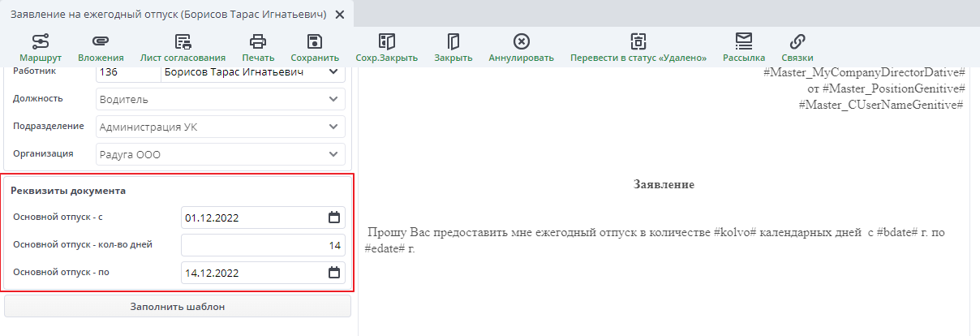Expand the Подразделение Администрация УК dropdown
980x336 pixels.
[x=333, y=127]
